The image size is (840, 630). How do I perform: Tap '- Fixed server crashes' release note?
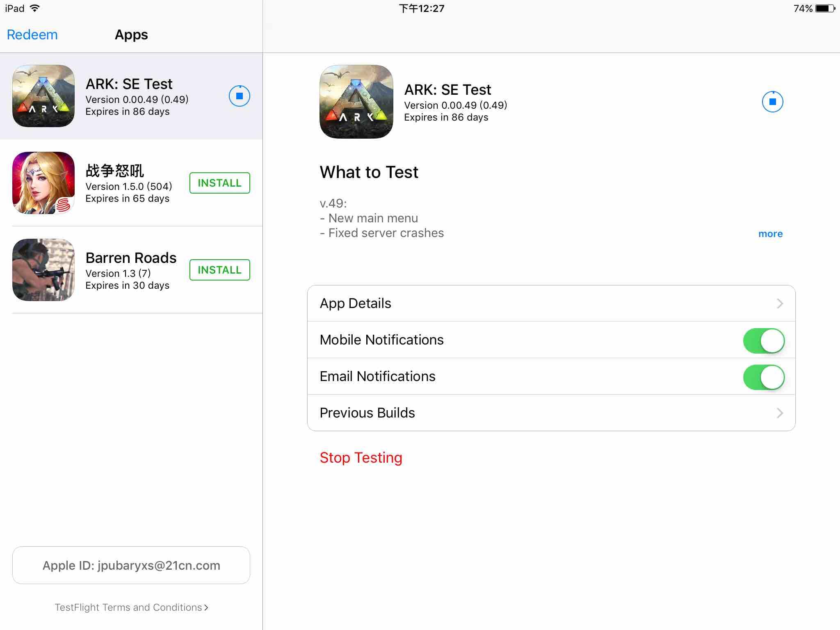[x=382, y=233]
